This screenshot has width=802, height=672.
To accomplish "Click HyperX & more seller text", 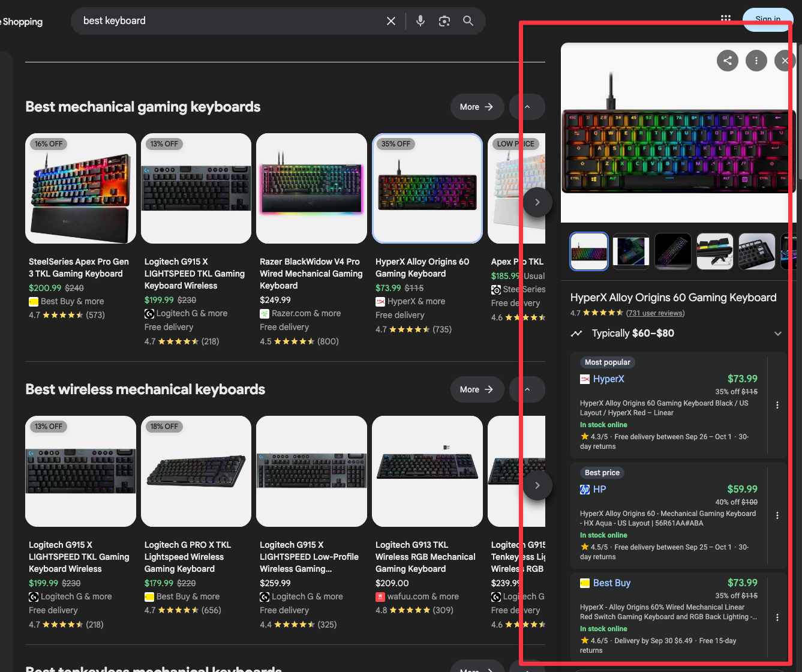I will 416,301.
